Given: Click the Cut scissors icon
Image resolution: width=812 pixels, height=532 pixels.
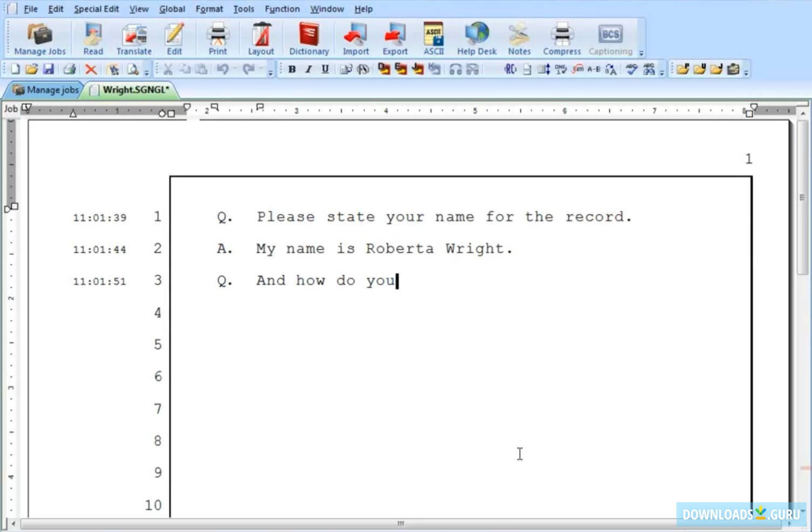Looking at the screenshot, I should (x=168, y=69).
